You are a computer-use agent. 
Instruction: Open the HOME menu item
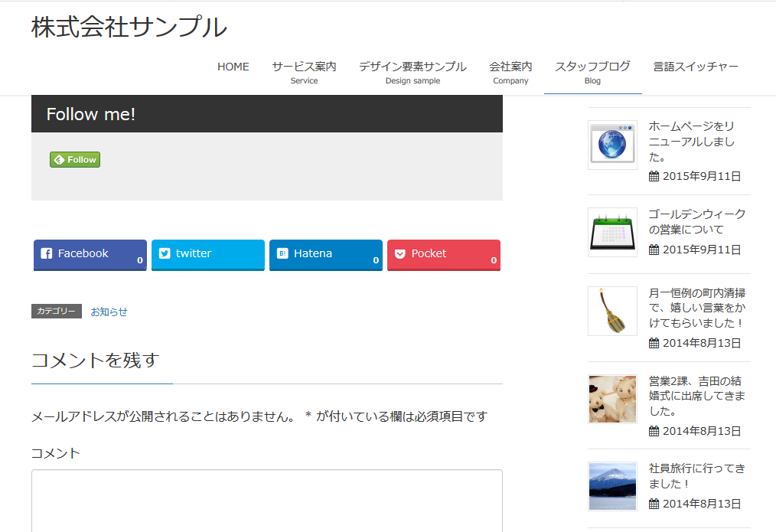coord(233,67)
